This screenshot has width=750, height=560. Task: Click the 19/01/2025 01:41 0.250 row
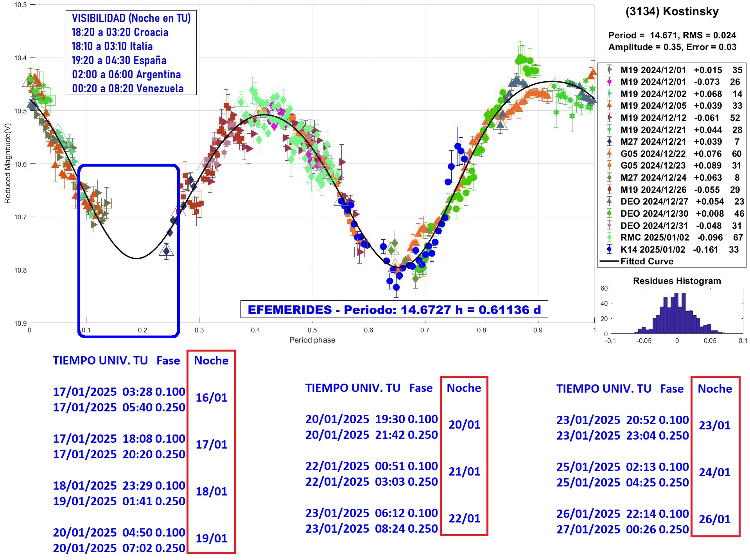(x=119, y=501)
